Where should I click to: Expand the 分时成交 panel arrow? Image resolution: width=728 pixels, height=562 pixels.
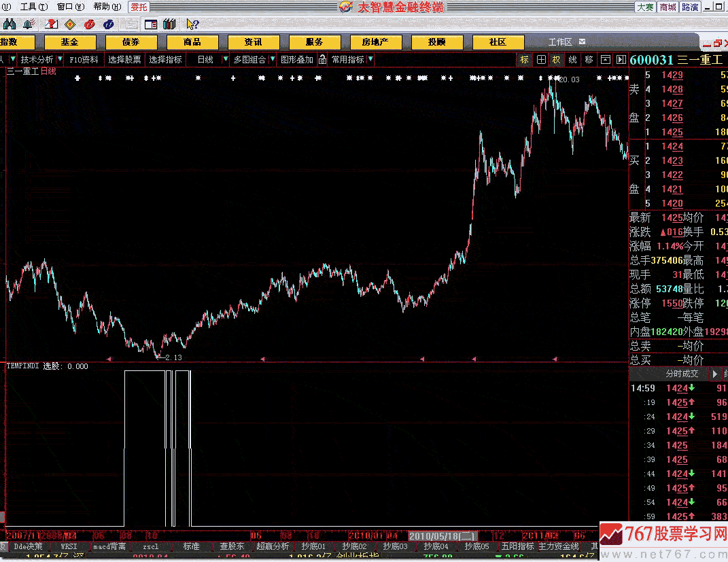pos(714,374)
